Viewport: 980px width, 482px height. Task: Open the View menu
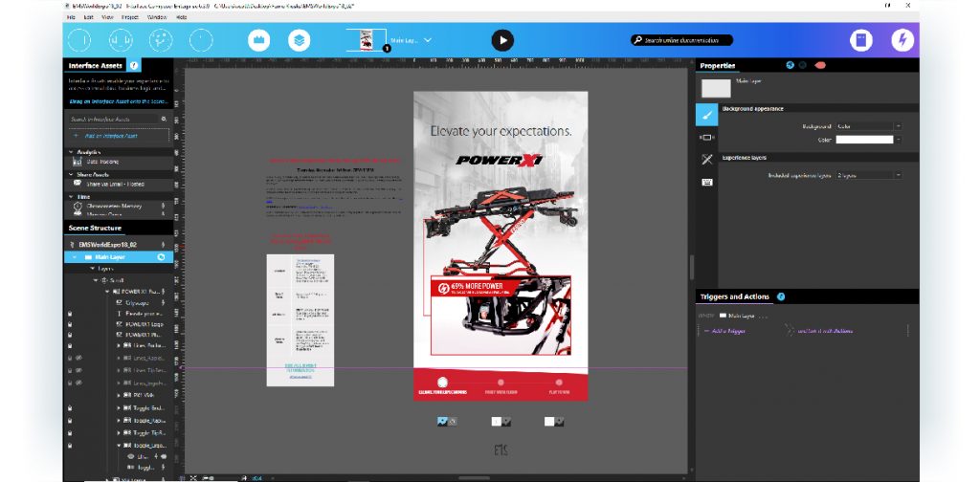point(107,17)
